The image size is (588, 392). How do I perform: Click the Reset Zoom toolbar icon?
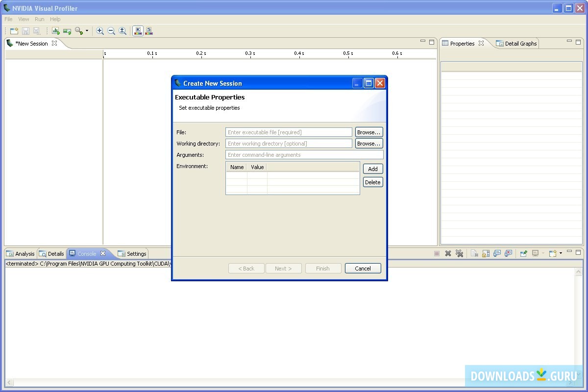point(122,31)
